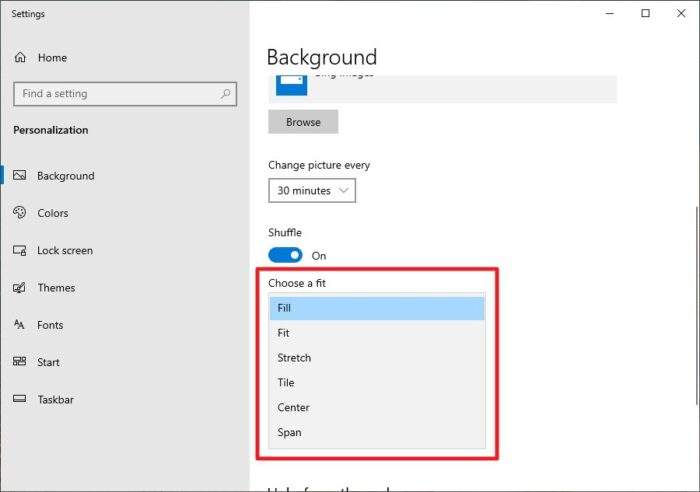Screen dimensions: 700x492
Task: Choose Span from the fit list
Action: tap(377, 432)
